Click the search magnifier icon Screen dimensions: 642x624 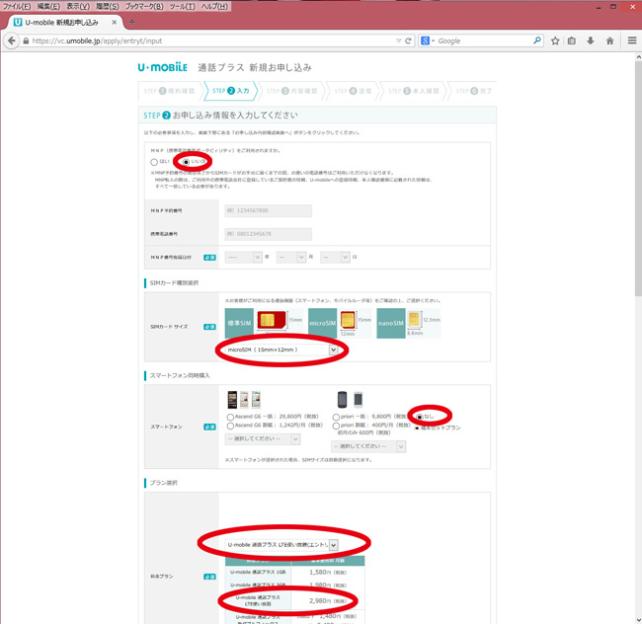coord(537,41)
